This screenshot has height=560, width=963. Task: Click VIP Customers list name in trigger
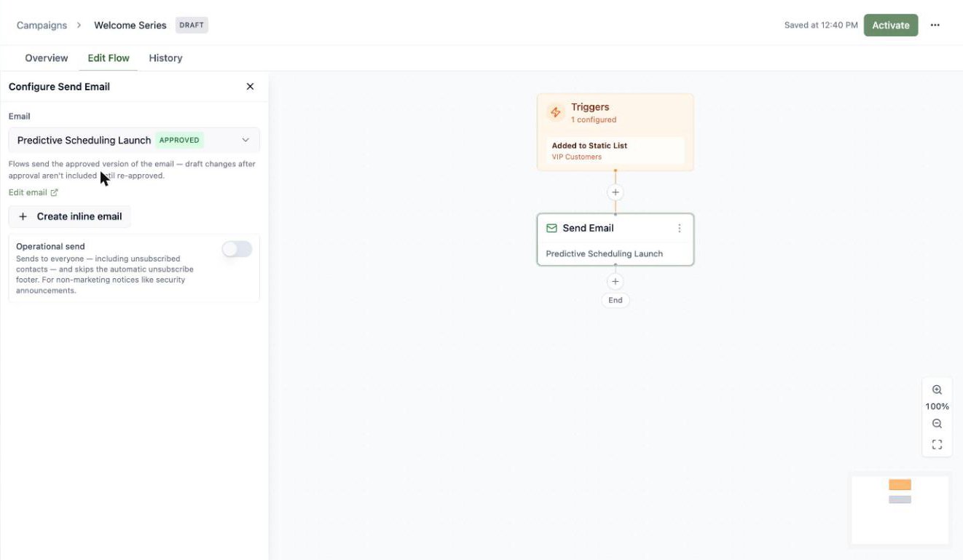[x=576, y=157]
